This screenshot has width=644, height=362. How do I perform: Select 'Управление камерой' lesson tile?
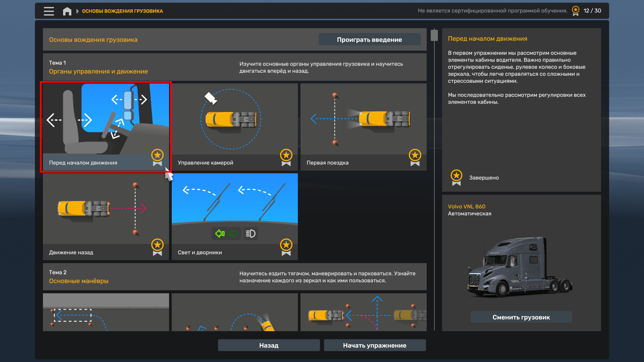click(x=234, y=127)
